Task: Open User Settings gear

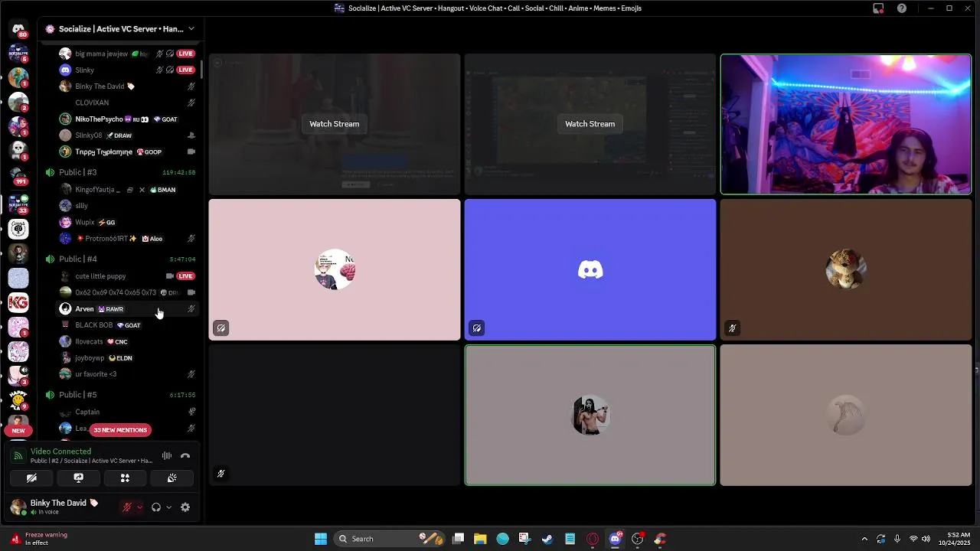Action: 185,507
